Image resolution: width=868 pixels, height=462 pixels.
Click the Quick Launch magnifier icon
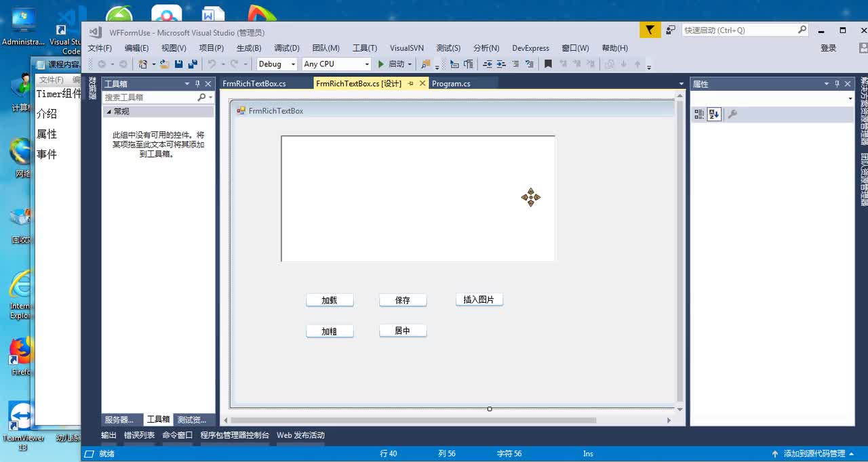[802, 30]
